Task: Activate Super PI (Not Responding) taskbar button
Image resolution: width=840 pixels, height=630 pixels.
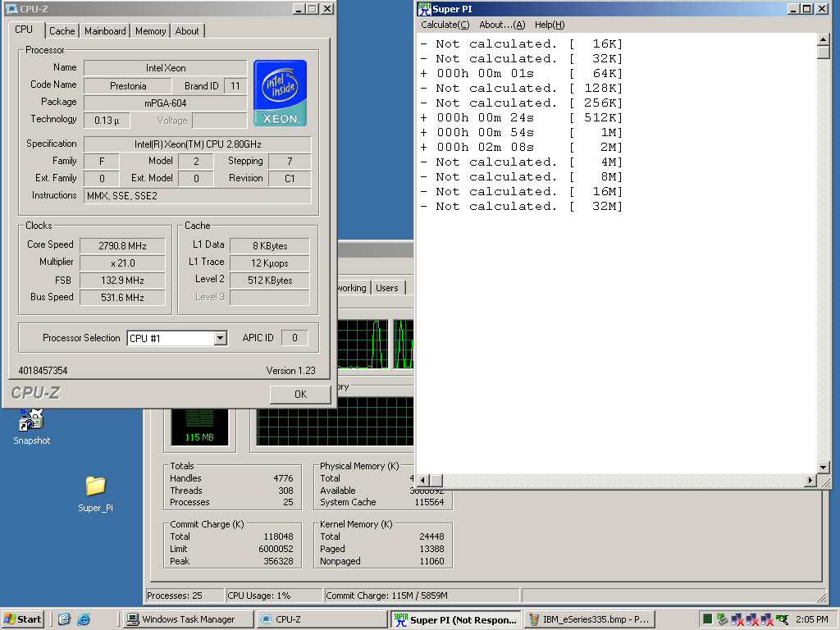Action: click(455, 620)
